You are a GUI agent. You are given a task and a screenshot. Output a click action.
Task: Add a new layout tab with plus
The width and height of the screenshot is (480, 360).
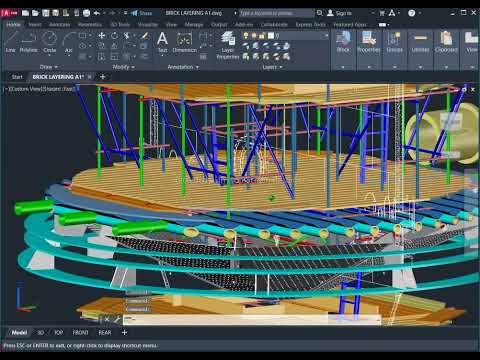124,332
